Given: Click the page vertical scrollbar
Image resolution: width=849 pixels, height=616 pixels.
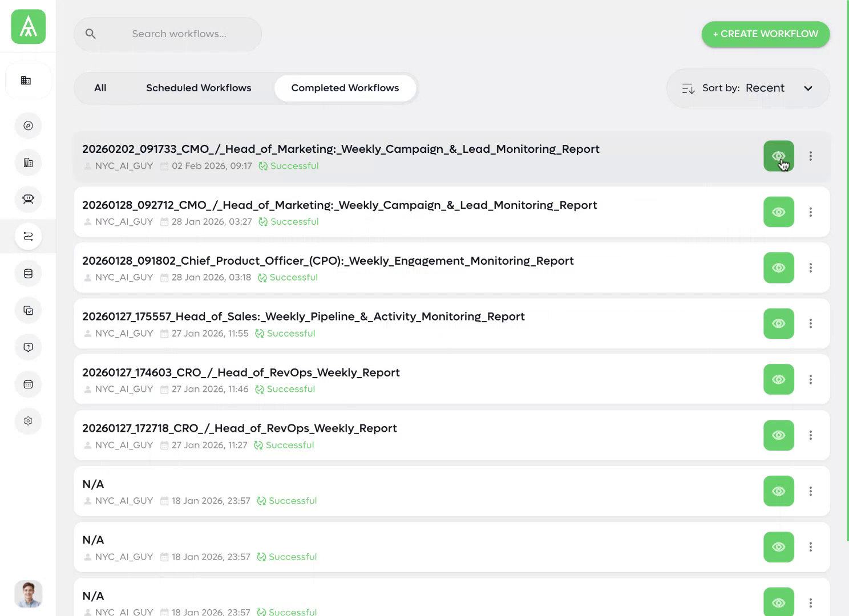Looking at the screenshot, I should [x=847, y=271].
